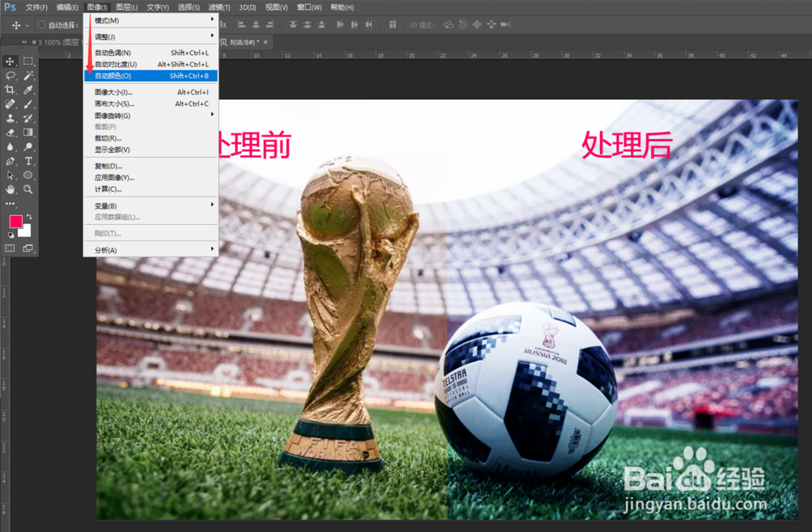Select the Eraser tool
This screenshot has height=532, width=812.
(x=10, y=132)
